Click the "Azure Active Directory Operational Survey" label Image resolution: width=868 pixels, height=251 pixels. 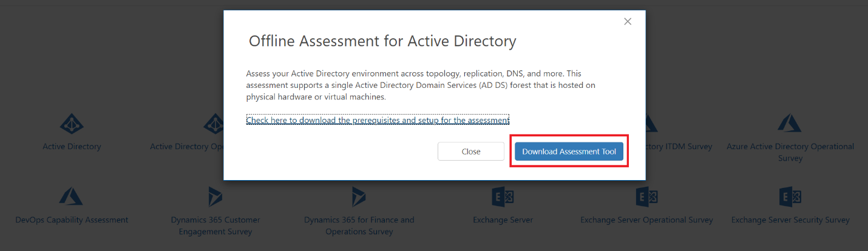[x=790, y=152]
